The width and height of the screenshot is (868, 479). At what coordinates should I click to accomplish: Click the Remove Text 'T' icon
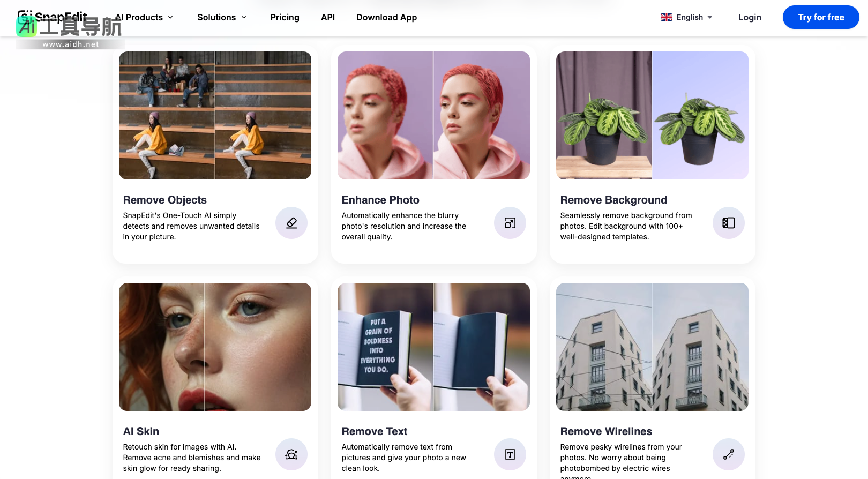pyautogui.click(x=510, y=454)
